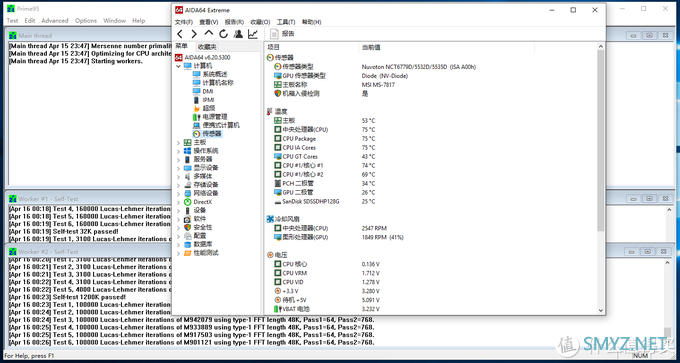Open Prime95 Edit menu
The image size is (680, 363).
coord(30,20)
